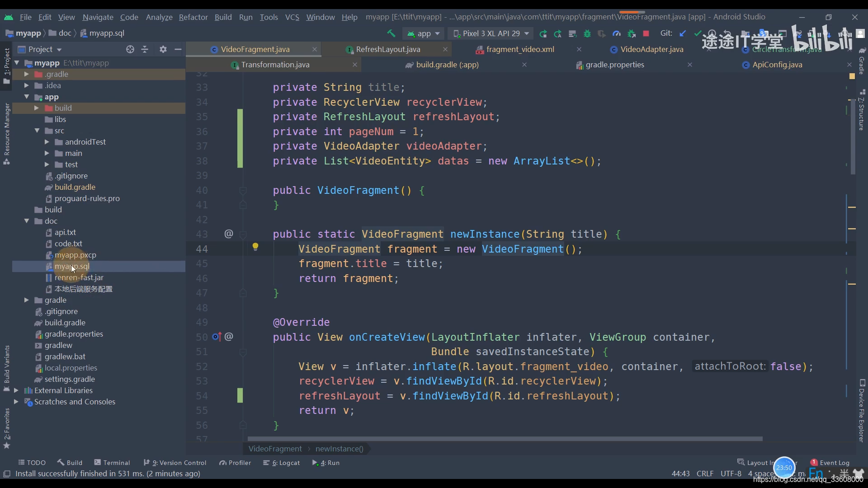Switch to build.gradle (:app) tab
The image size is (868, 488).
[x=447, y=65]
